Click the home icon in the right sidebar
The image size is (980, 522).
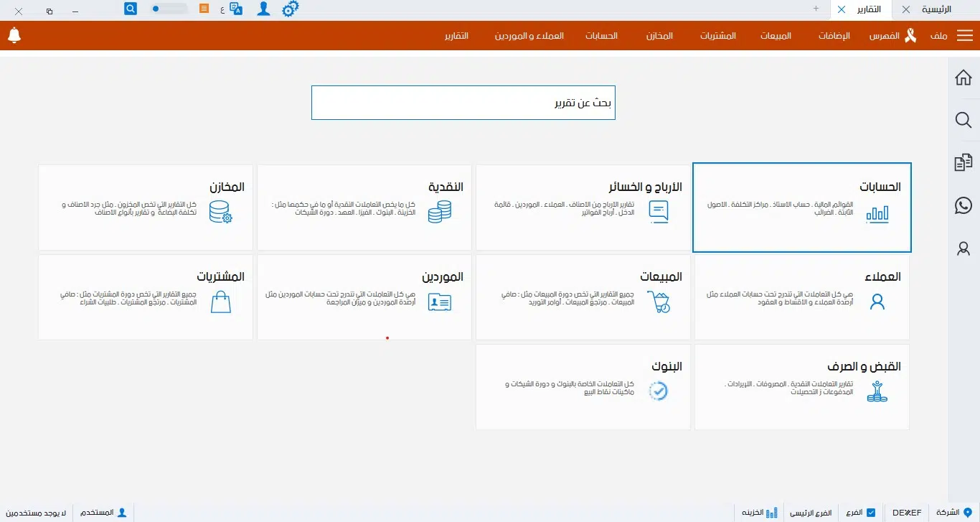click(963, 77)
